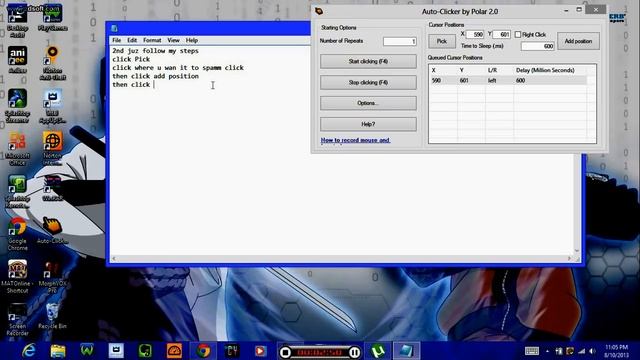The width and height of the screenshot is (640, 360).
Task: Open the Options... button in Auto-Clicker
Action: 368,103
